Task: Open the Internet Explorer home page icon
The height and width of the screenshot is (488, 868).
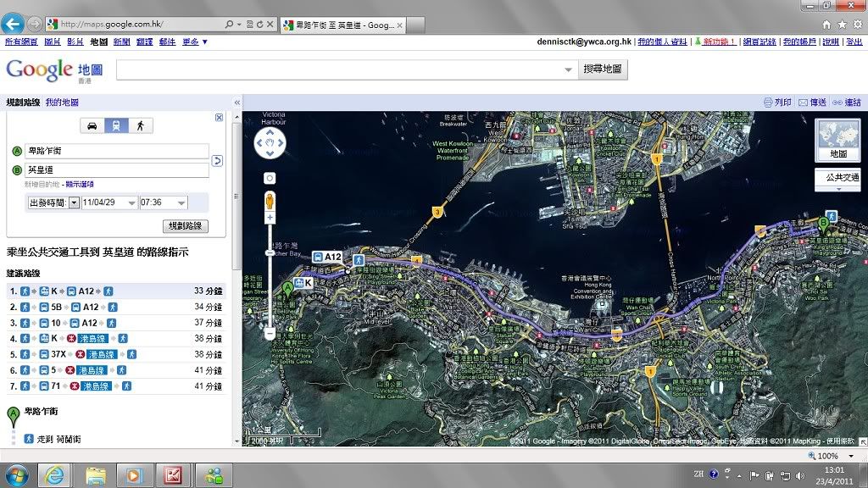Action: point(826,25)
